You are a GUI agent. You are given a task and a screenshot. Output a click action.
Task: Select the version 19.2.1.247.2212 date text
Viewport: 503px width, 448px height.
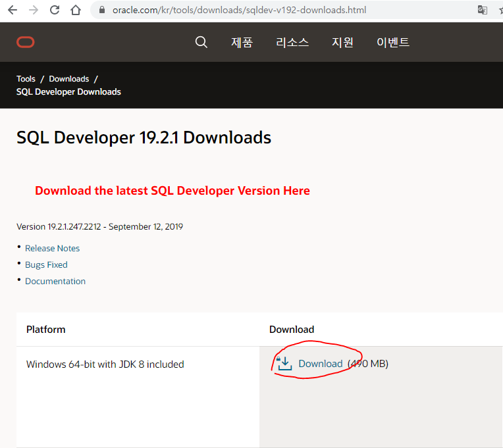100,226
